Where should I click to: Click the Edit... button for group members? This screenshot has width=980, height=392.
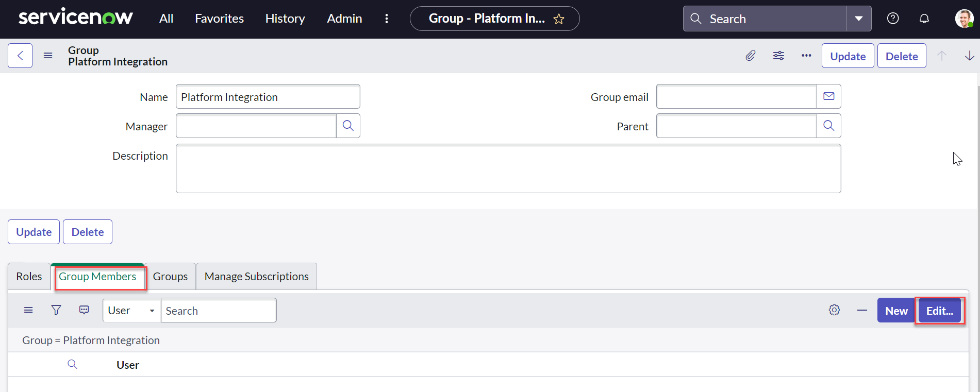(x=939, y=311)
